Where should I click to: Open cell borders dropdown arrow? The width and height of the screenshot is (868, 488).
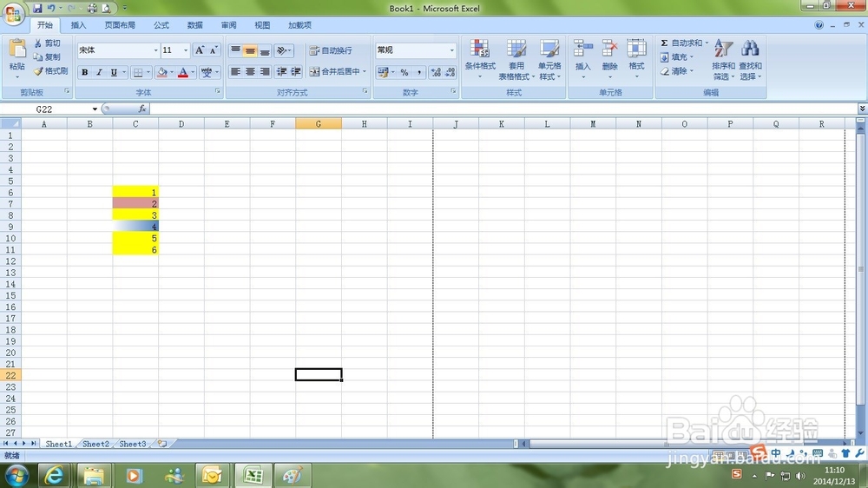coord(148,73)
